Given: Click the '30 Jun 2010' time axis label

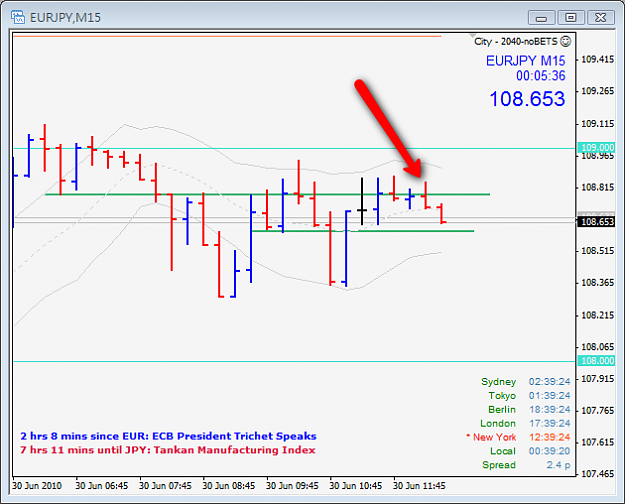Looking at the screenshot, I should point(37,486).
